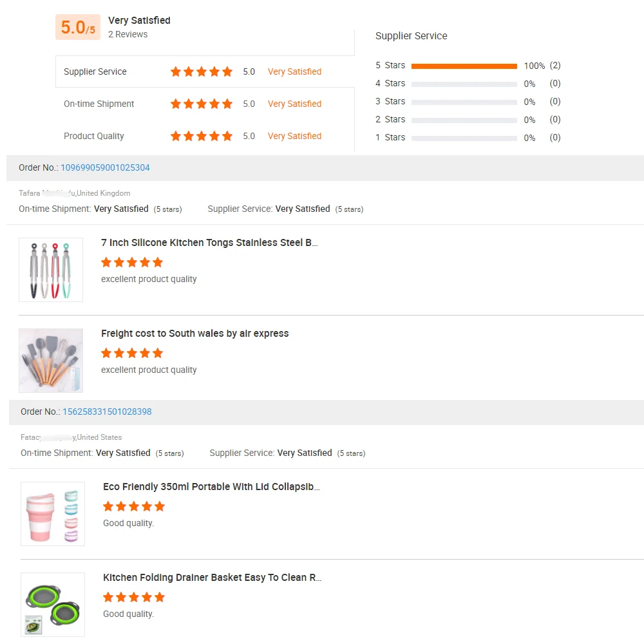The width and height of the screenshot is (644, 644).
Task: Click the 2 Reviews link
Action: (x=128, y=34)
